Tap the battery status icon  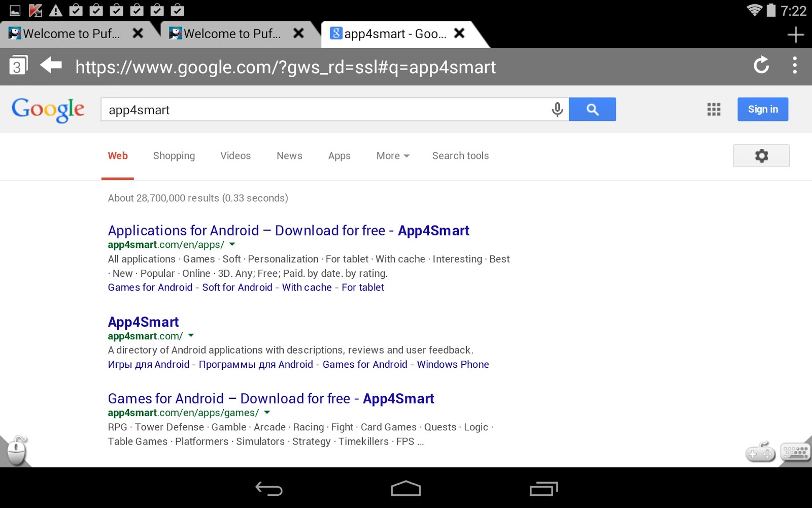point(771,10)
